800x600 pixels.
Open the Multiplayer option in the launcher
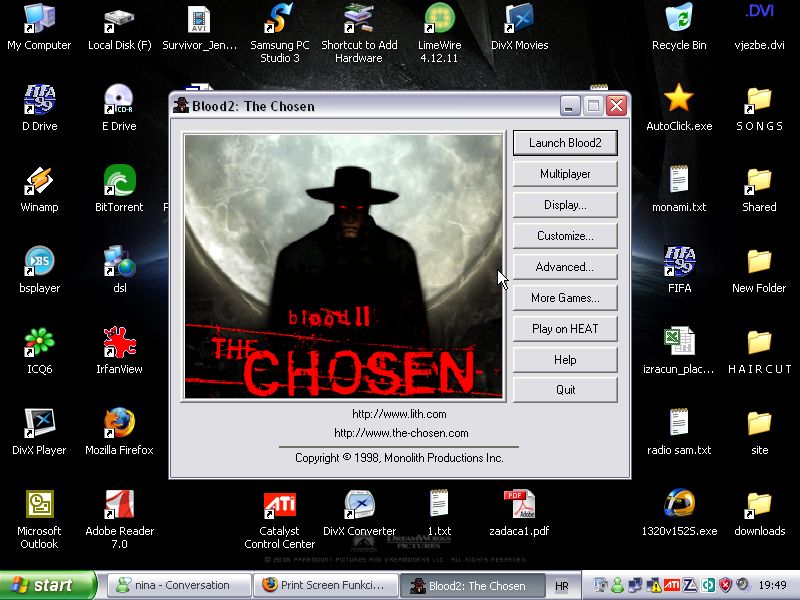(565, 174)
